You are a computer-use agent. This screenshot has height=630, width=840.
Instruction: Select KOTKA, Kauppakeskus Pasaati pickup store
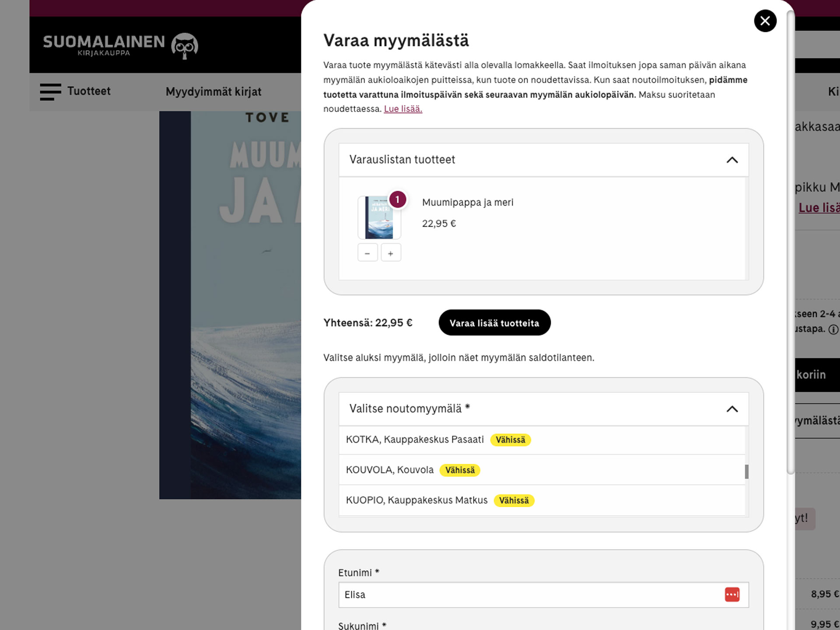click(x=415, y=440)
